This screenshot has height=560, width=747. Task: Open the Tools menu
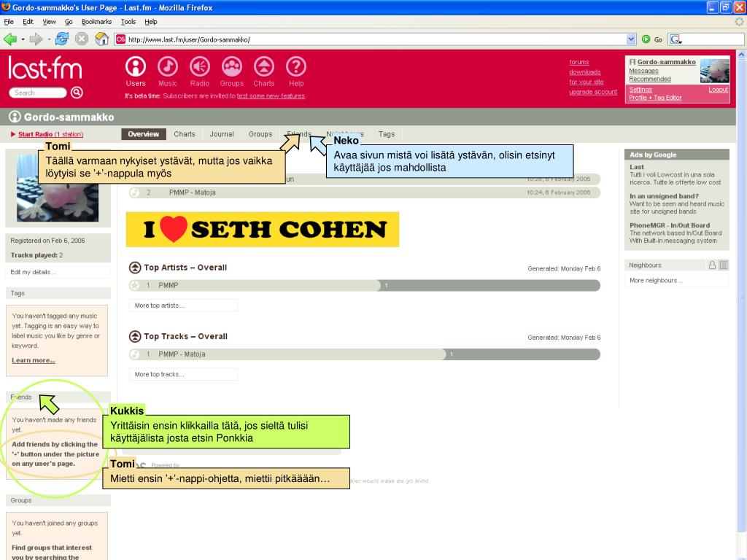pyautogui.click(x=128, y=21)
